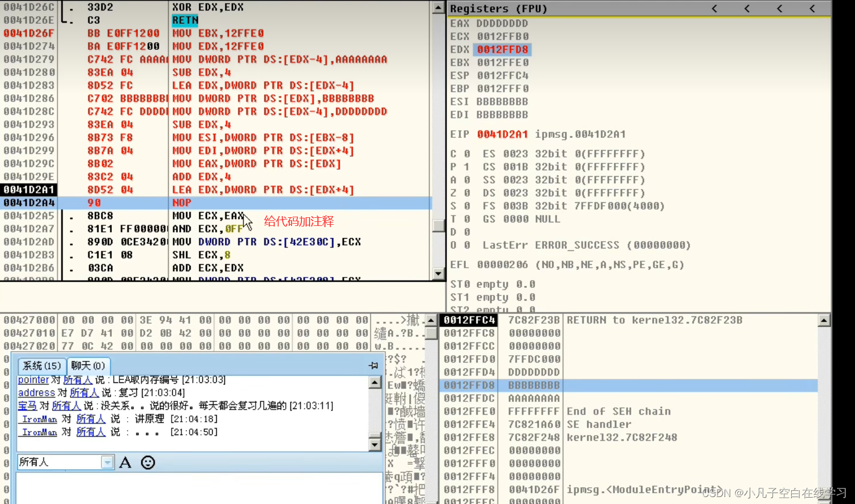Screen dimensions: 855x504
Task: Expand the 所有人 recipient dropdown
Action: click(107, 462)
